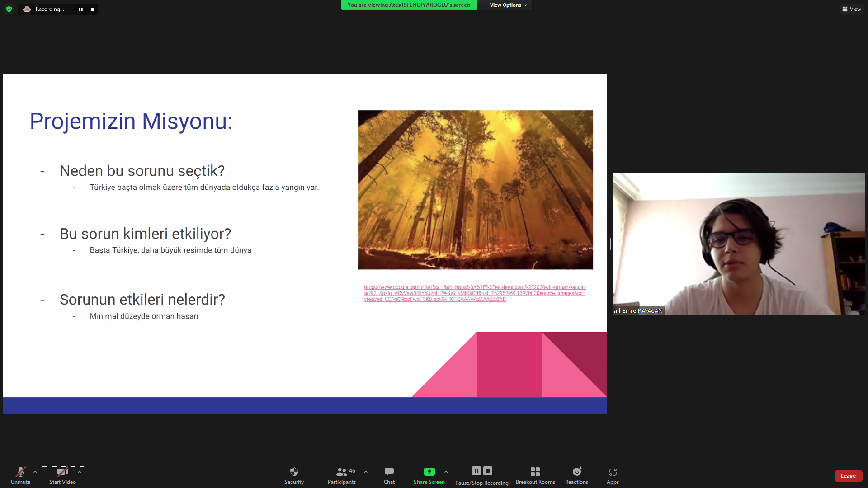The image size is (868, 488).
Task: Click the green encryption shield icon
Action: (x=9, y=9)
